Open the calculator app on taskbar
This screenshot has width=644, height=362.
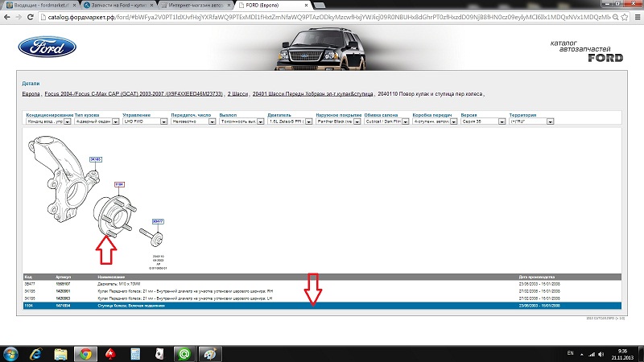(x=135, y=354)
